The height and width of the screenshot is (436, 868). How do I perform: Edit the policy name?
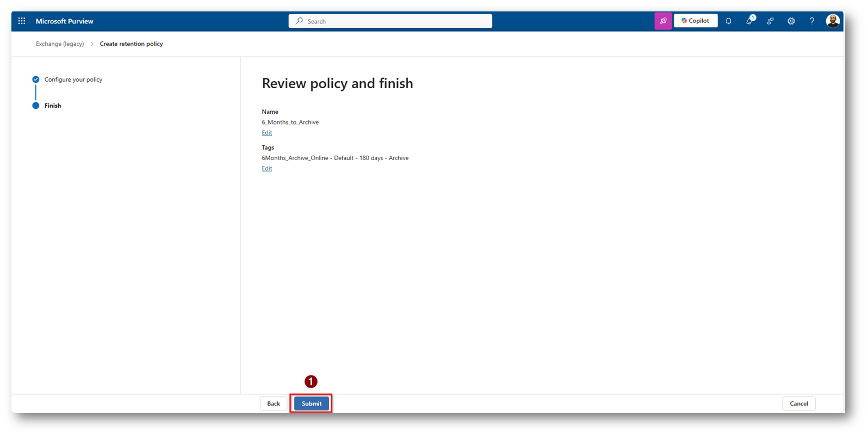[266, 133]
